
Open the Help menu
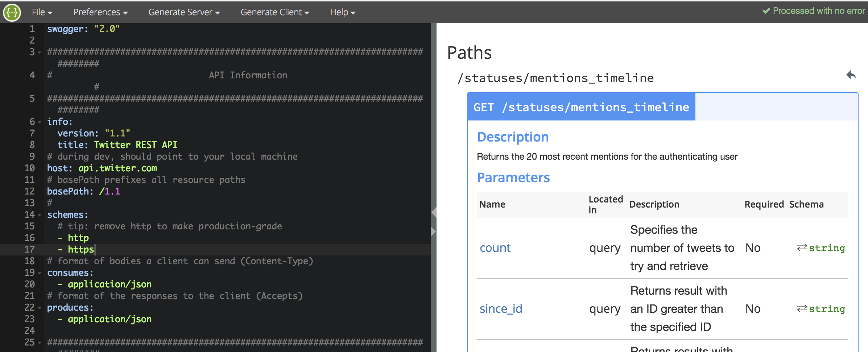(342, 12)
